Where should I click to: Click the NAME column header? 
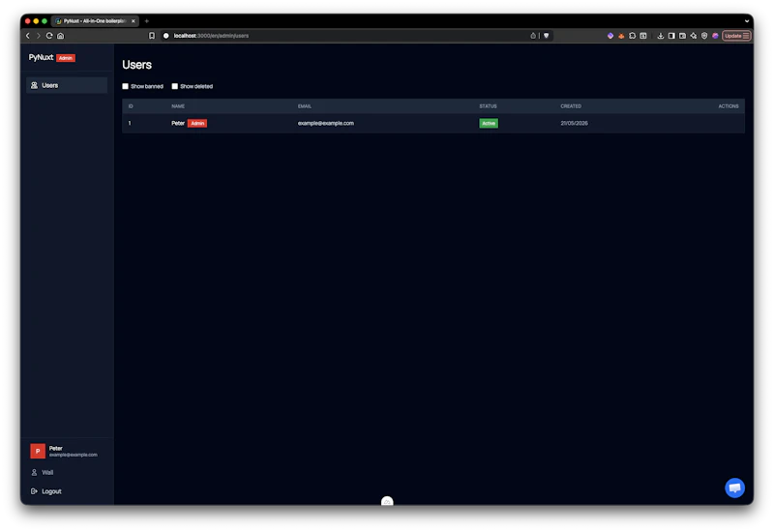[x=178, y=106]
